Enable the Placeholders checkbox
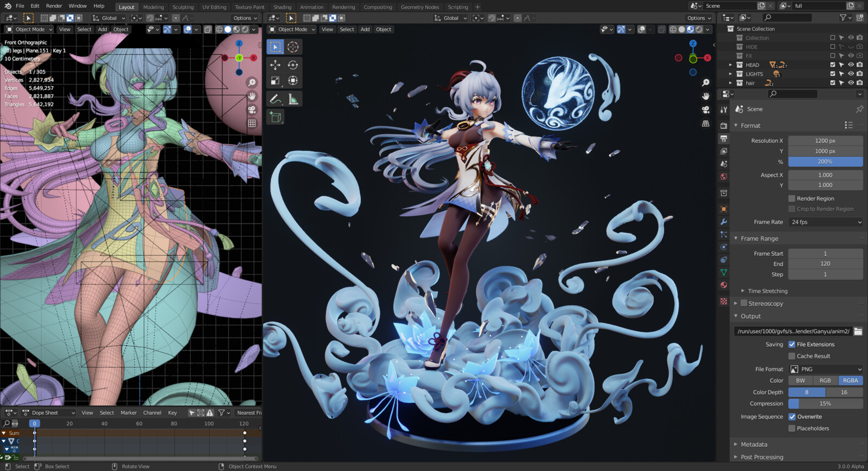This screenshot has height=471, width=868. 792,428
